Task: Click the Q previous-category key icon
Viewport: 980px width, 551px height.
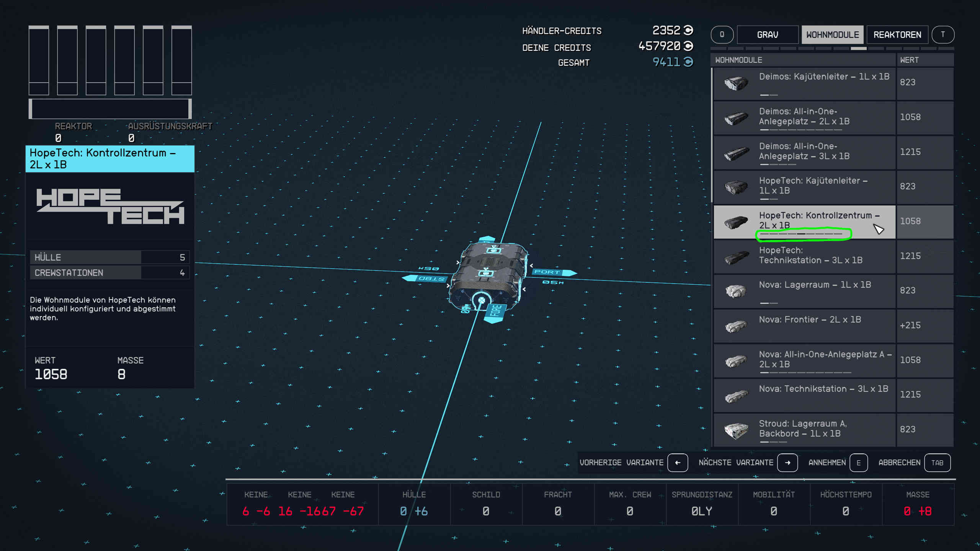Action: (x=722, y=35)
